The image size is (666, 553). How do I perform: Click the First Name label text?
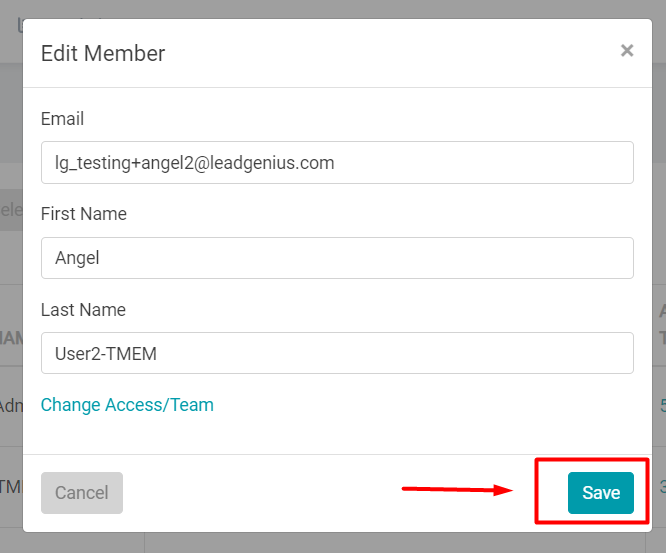pyautogui.click(x=84, y=214)
